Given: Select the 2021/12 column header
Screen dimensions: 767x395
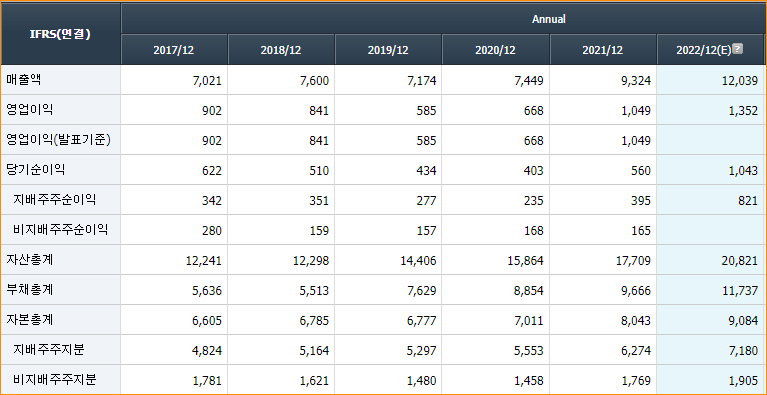Looking at the screenshot, I should point(603,50).
